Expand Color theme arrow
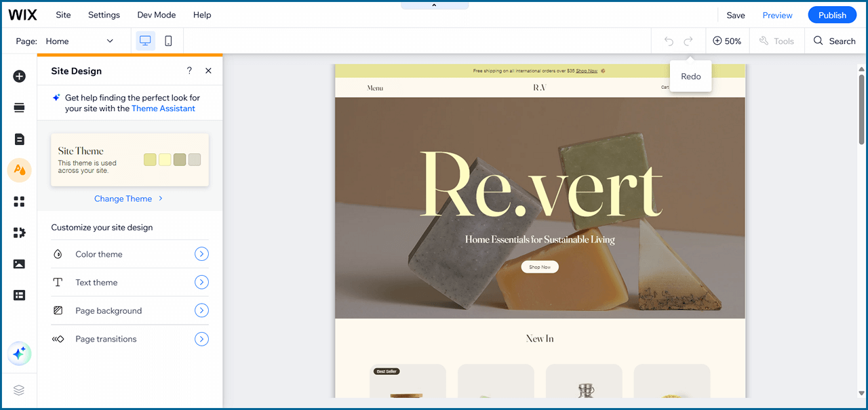This screenshot has width=868, height=410. coord(201,254)
